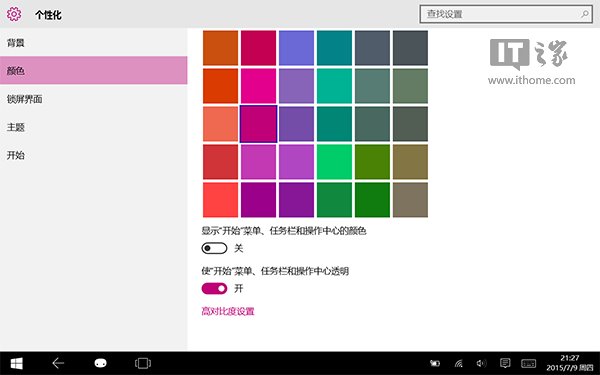This screenshot has height=375, width=600.
Task: Open the Windows Start button
Action: pyautogui.click(x=16, y=363)
